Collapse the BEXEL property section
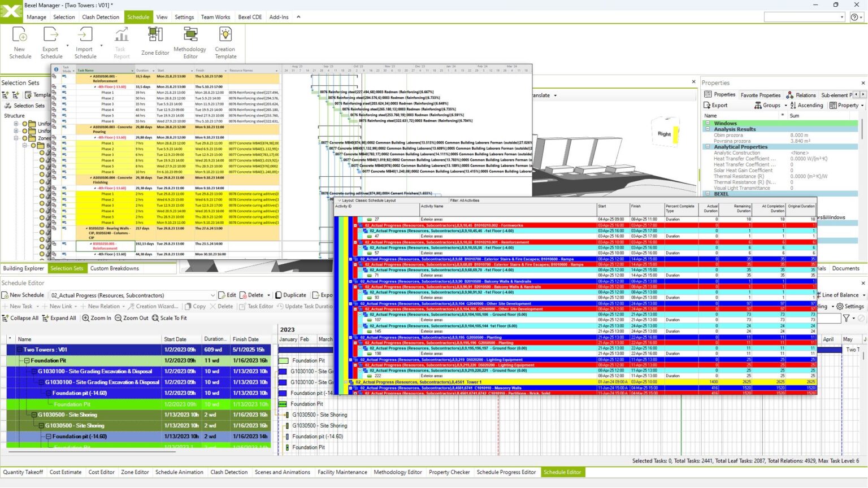The width and height of the screenshot is (868, 488). [x=708, y=194]
